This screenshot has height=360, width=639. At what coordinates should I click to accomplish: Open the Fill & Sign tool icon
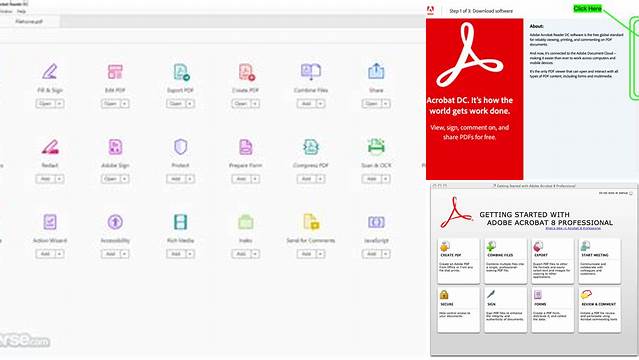tap(50, 72)
